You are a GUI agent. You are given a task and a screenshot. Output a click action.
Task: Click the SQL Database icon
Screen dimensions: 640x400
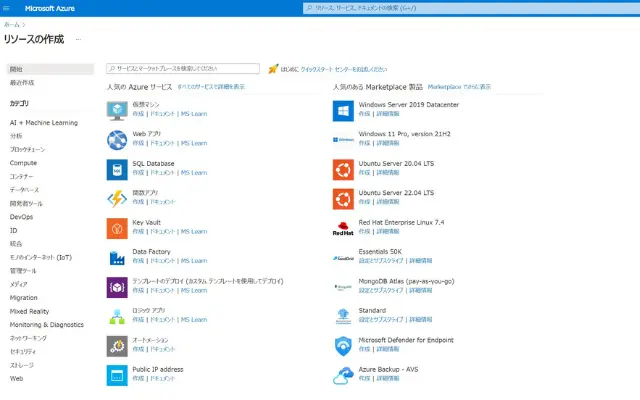point(117,169)
